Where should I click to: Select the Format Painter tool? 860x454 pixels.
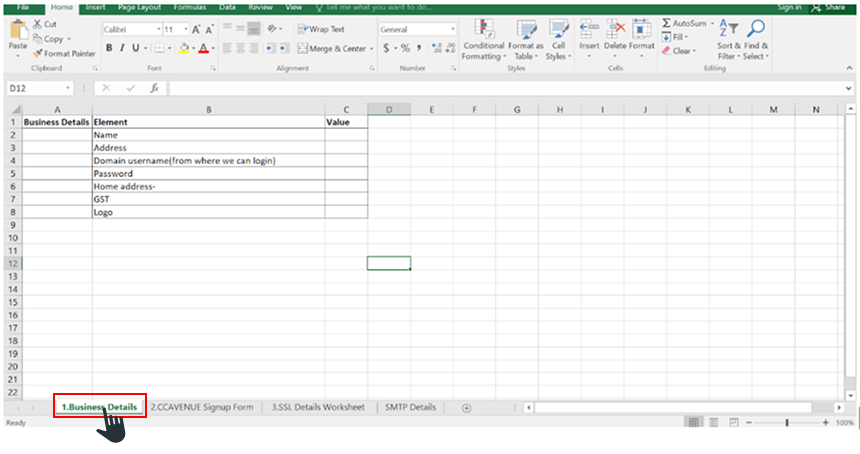(x=68, y=53)
